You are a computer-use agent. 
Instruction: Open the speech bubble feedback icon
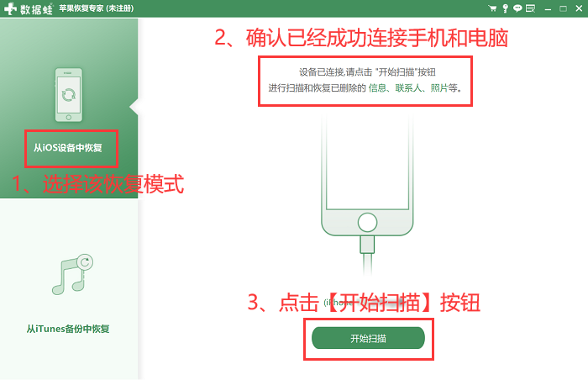tap(517, 8)
